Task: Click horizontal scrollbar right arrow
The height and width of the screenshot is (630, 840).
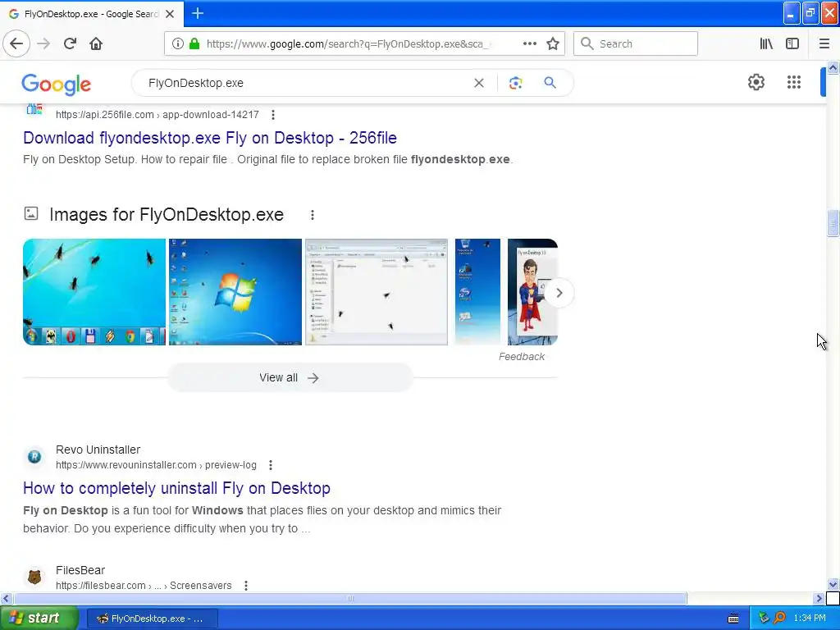Action: tap(819, 598)
